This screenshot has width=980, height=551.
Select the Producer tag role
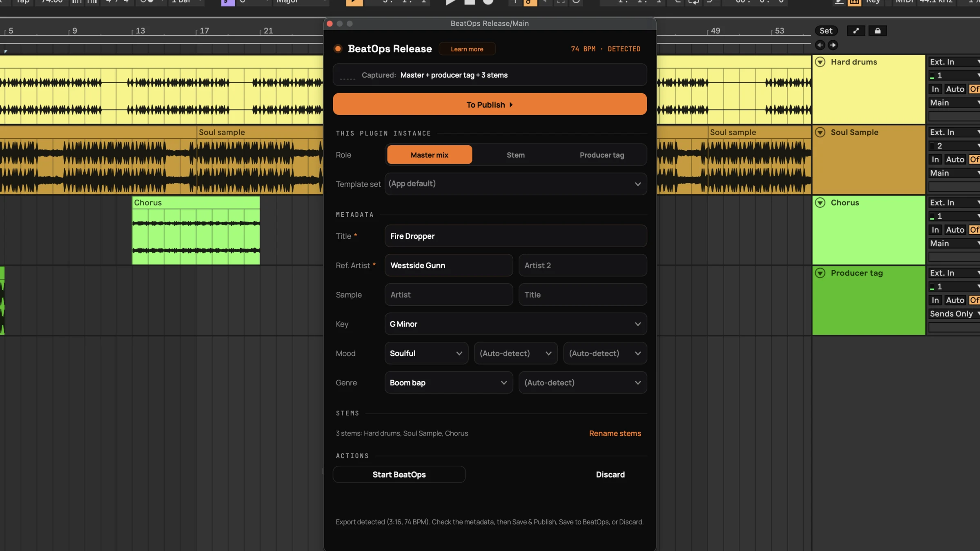(602, 155)
